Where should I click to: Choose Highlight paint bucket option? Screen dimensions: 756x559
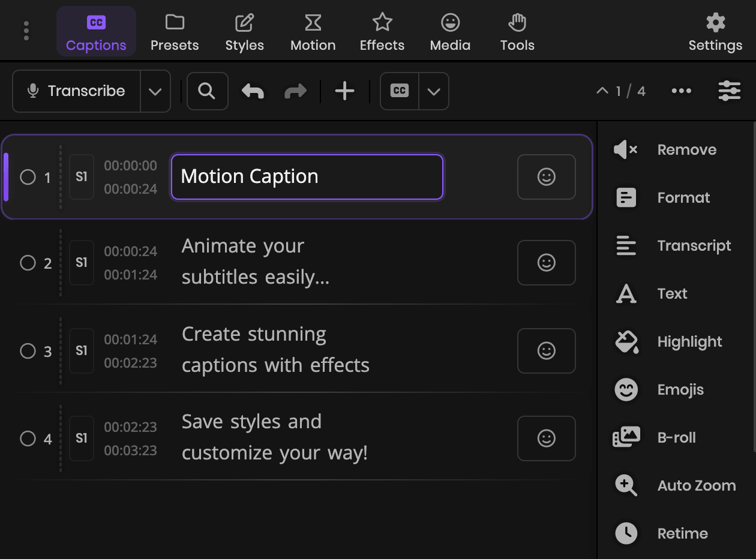pos(668,342)
